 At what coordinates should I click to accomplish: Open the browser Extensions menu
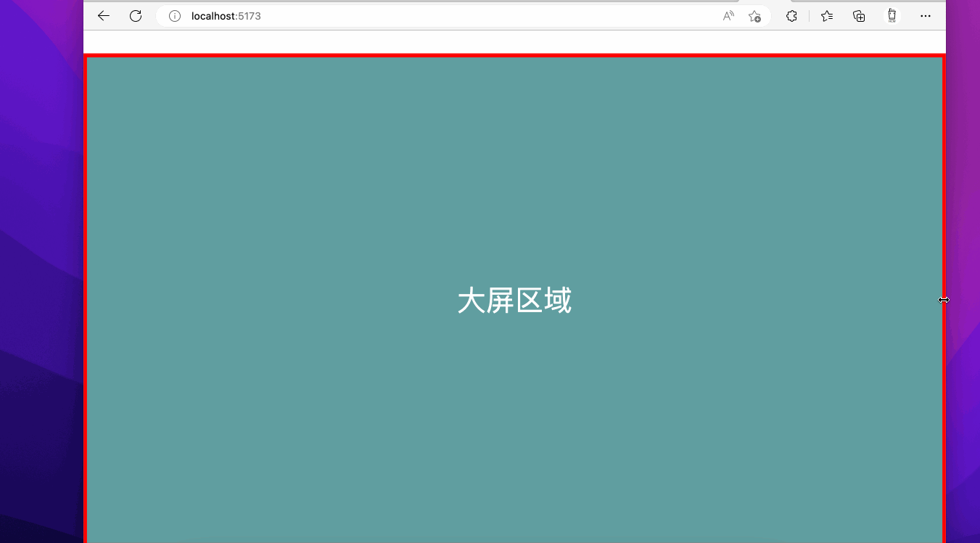click(x=791, y=16)
